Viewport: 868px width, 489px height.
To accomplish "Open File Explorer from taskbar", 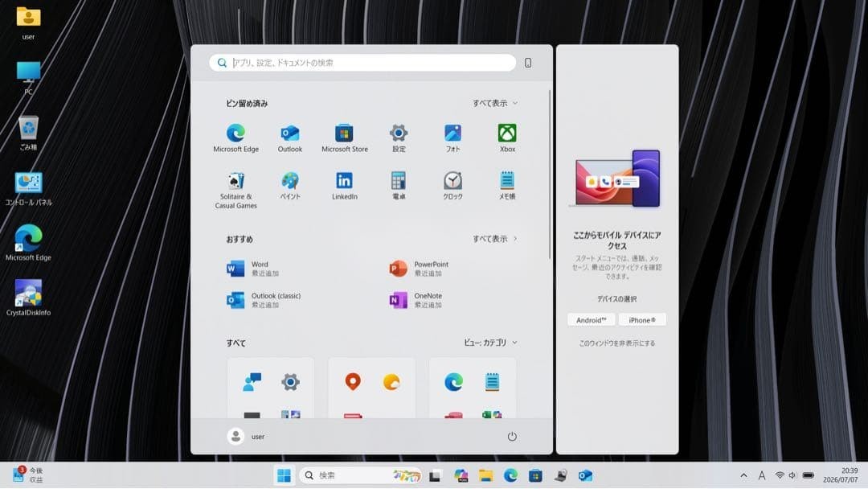I will click(x=485, y=475).
